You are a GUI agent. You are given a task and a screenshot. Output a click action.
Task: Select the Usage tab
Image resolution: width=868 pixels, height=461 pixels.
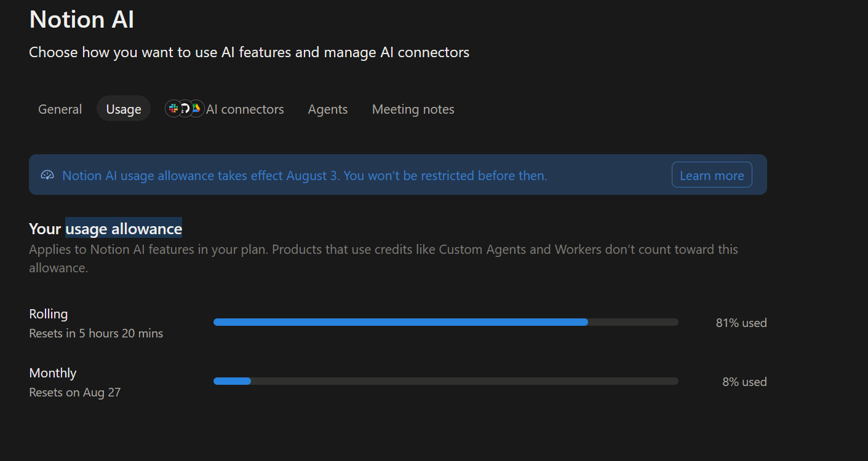pos(124,109)
